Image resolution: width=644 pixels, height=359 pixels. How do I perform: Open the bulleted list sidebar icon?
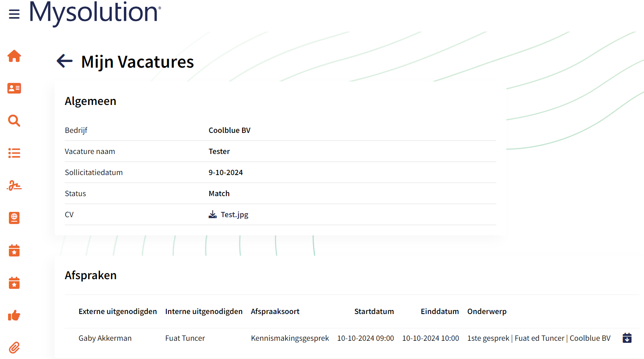point(14,153)
